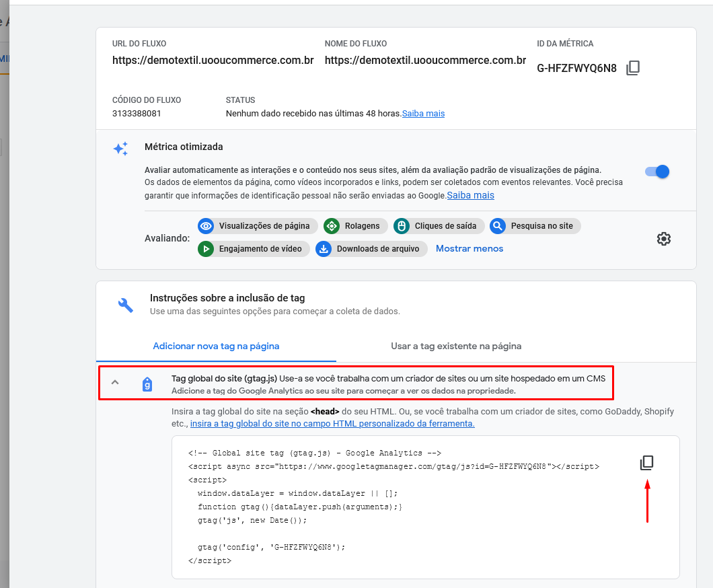Screen dimensions: 713x588
Task: Click the Global site tag comment line
Action: point(315,453)
